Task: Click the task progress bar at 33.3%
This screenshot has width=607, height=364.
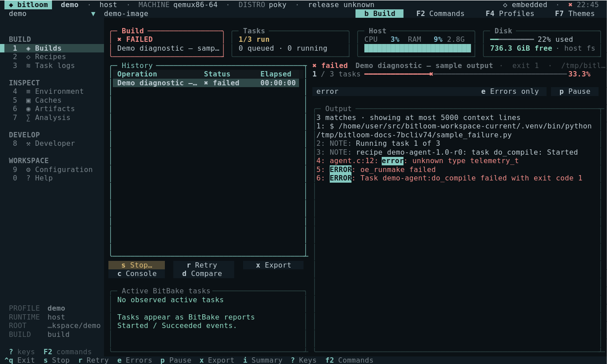Action: coord(466,74)
